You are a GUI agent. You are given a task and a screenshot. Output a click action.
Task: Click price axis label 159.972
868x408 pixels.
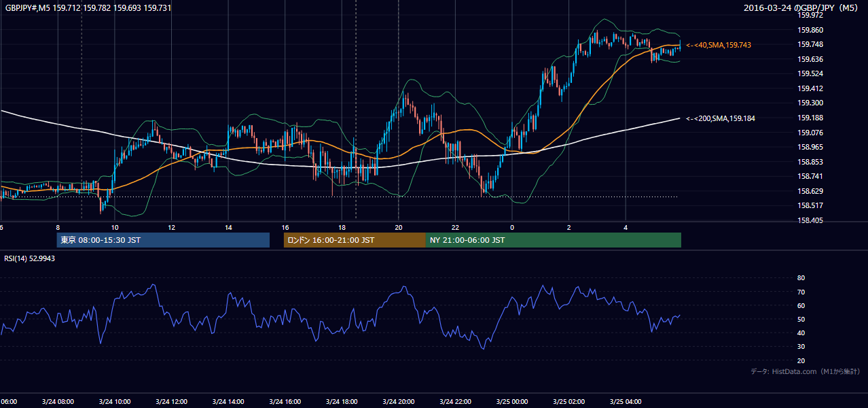pyautogui.click(x=810, y=15)
